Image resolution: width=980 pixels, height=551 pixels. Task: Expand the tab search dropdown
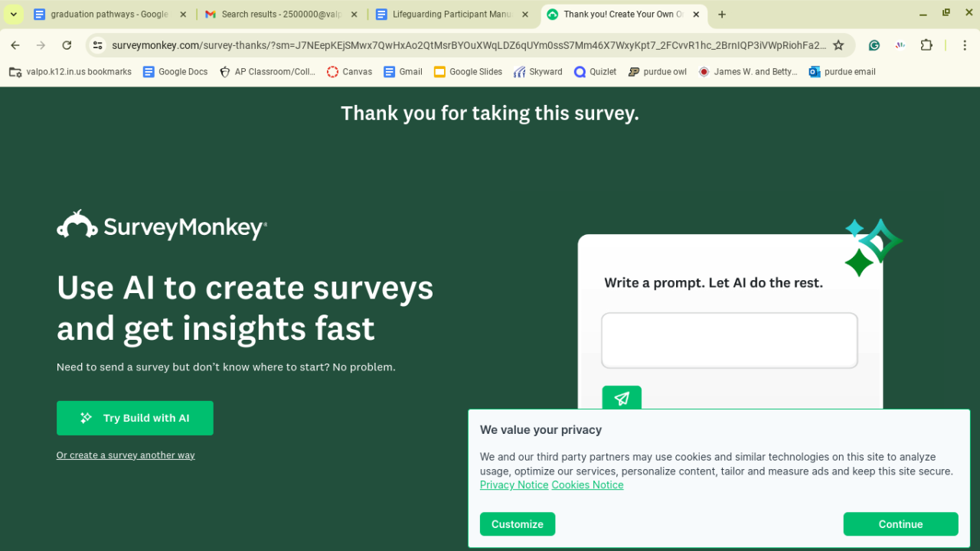[x=14, y=14]
